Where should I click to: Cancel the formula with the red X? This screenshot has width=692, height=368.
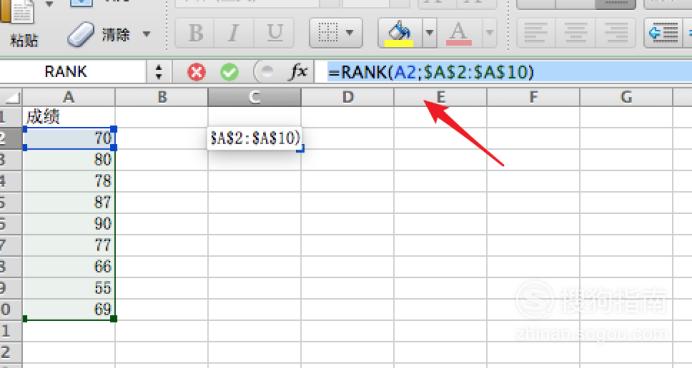(196, 72)
